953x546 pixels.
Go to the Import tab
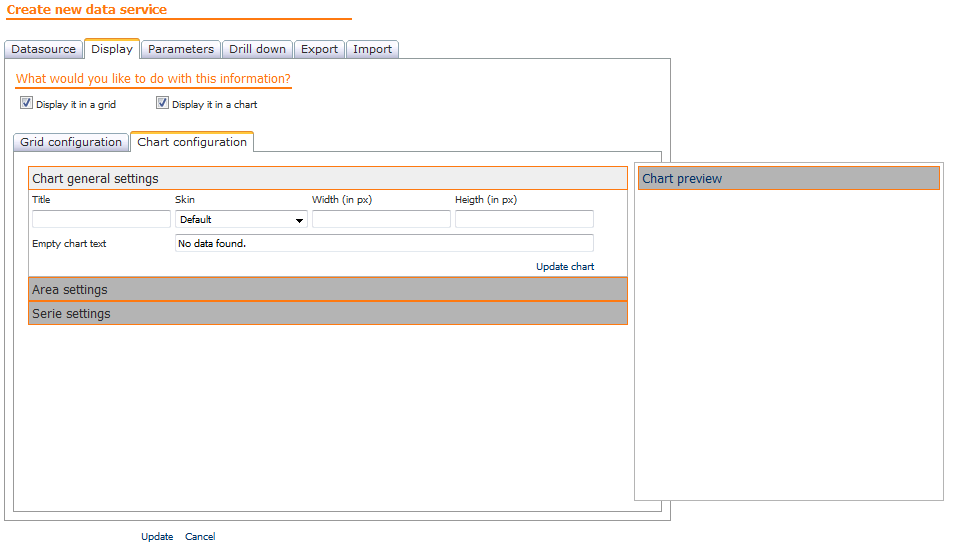pos(372,49)
